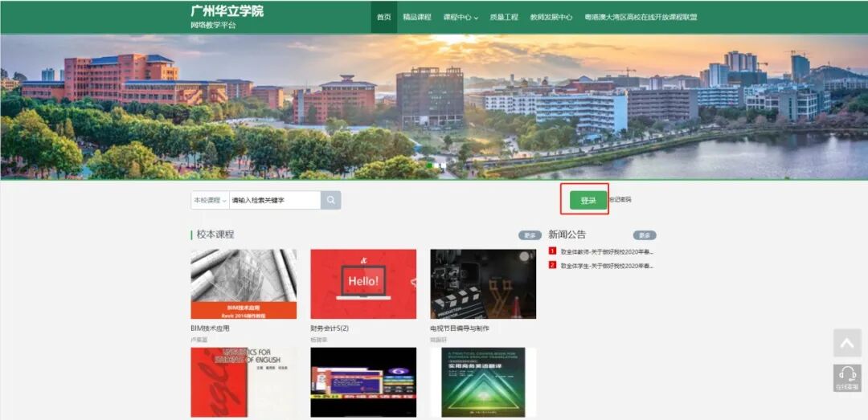This screenshot has width=868, height=420.
Task: Open first news item 致全体教师
Action: coord(607,251)
